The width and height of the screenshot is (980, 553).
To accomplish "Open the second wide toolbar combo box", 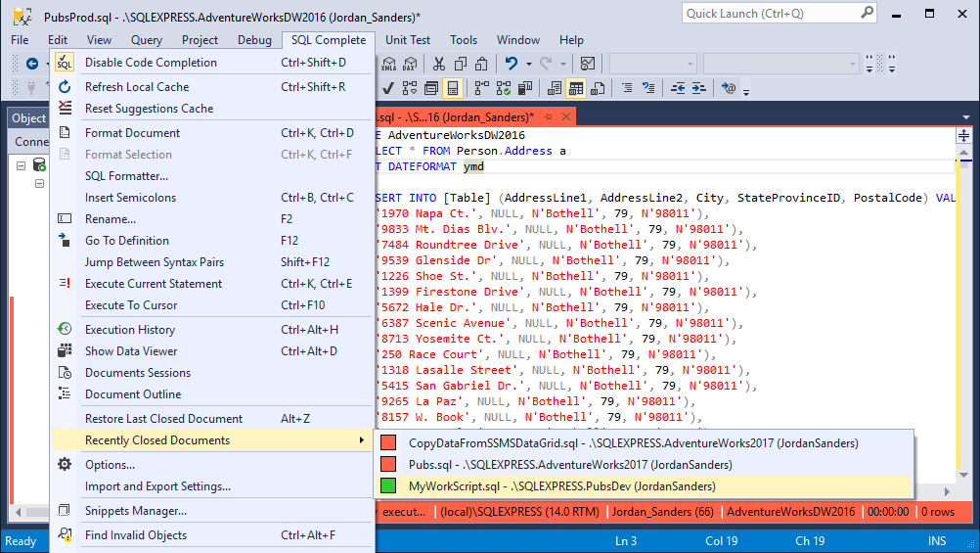I will [780, 64].
